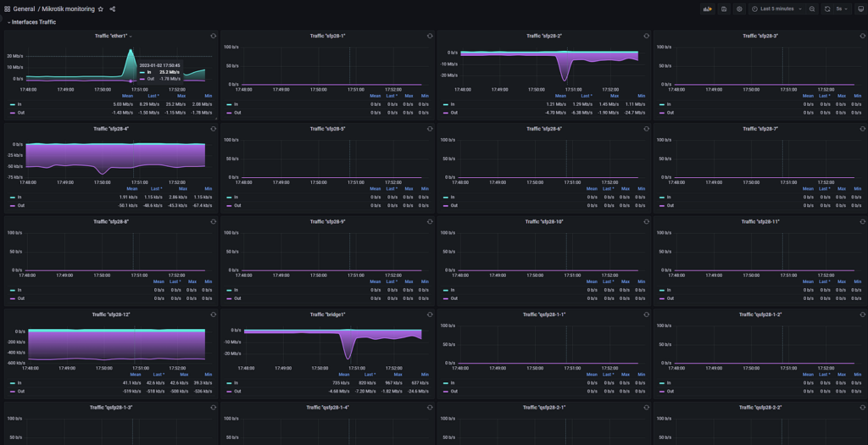Click refresh icon on sfp28-1 panel

pos(430,36)
